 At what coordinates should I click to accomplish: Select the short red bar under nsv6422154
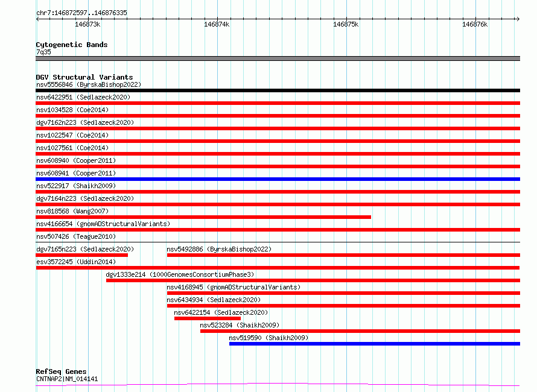[208, 318]
